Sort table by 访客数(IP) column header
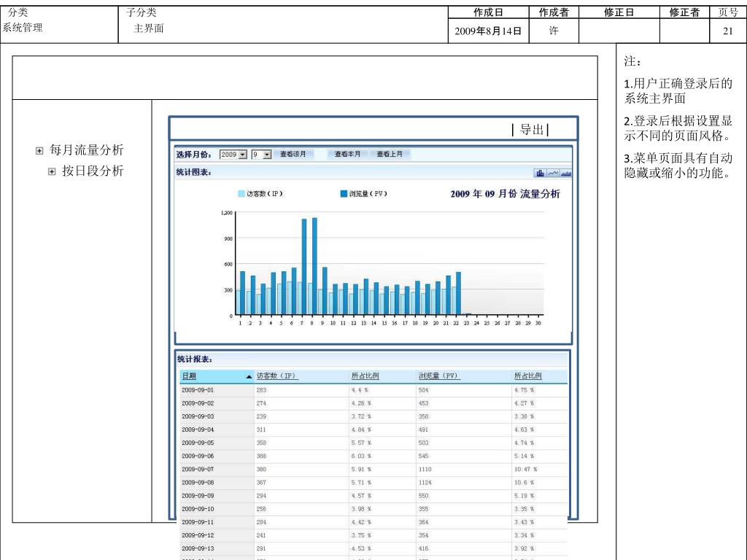 277,376
